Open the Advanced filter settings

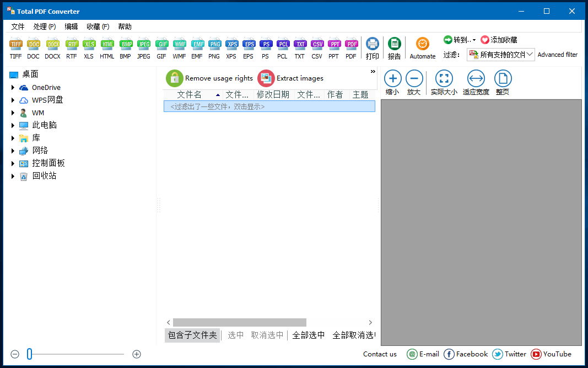pos(558,54)
